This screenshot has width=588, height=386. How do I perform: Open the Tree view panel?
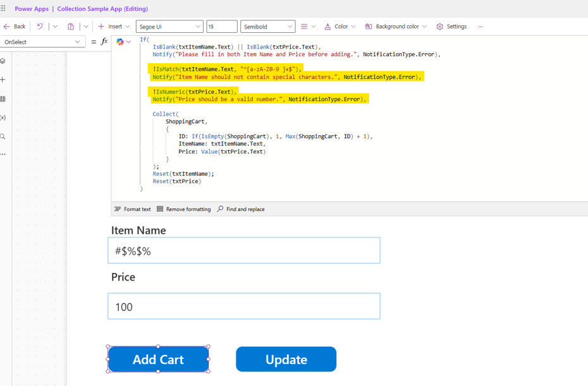pyautogui.click(x=8, y=61)
